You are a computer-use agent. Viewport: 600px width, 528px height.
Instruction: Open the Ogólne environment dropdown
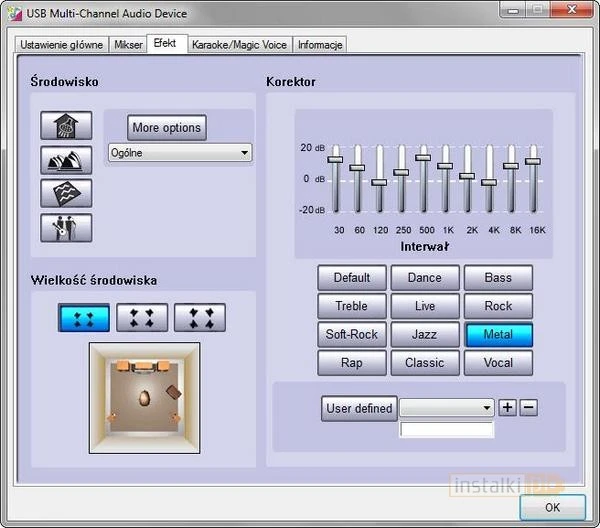(180, 153)
